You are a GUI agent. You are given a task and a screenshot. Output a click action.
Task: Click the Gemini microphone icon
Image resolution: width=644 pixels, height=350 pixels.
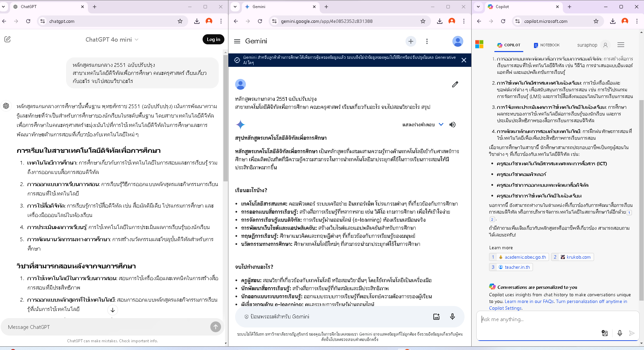tap(452, 316)
